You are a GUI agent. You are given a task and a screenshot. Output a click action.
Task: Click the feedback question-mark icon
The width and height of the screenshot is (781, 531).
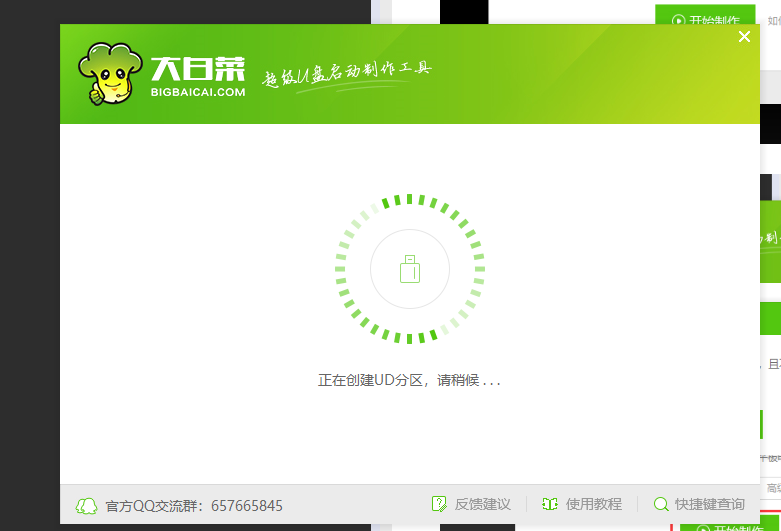pos(439,504)
